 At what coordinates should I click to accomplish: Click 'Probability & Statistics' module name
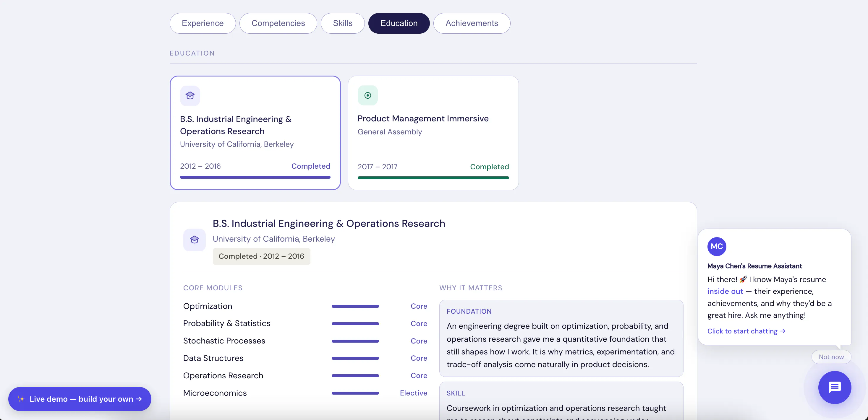227,323
